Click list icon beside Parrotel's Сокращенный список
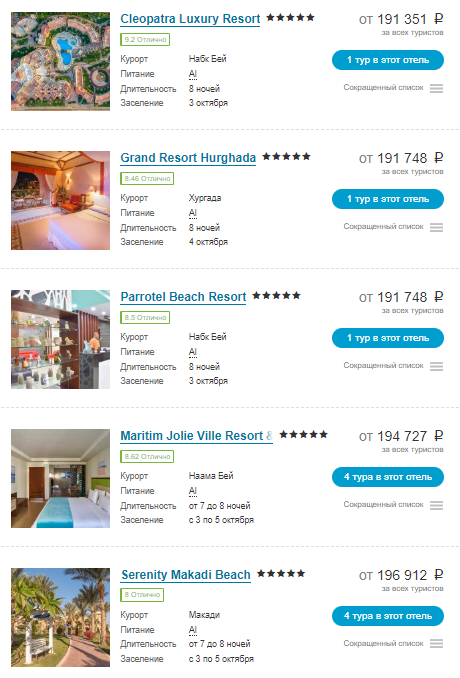The image size is (460, 678). tap(436, 366)
